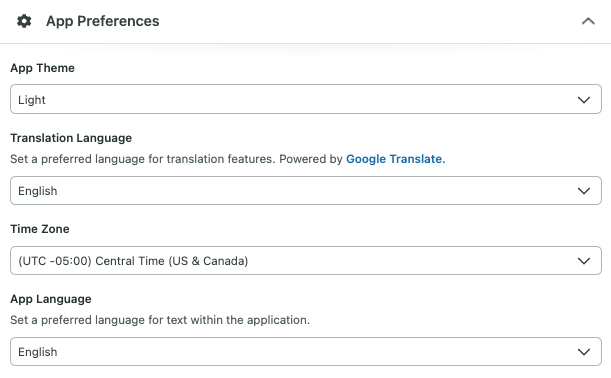Click the Translation Language label
The height and width of the screenshot is (378, 611).
tap(71, 138)
